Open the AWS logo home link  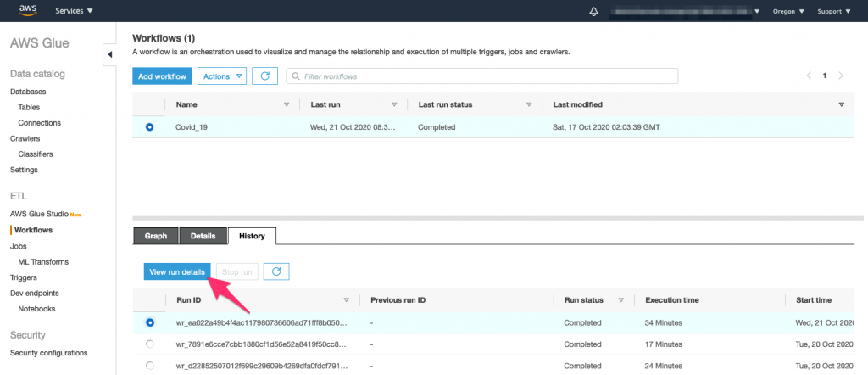coord(28,10)
